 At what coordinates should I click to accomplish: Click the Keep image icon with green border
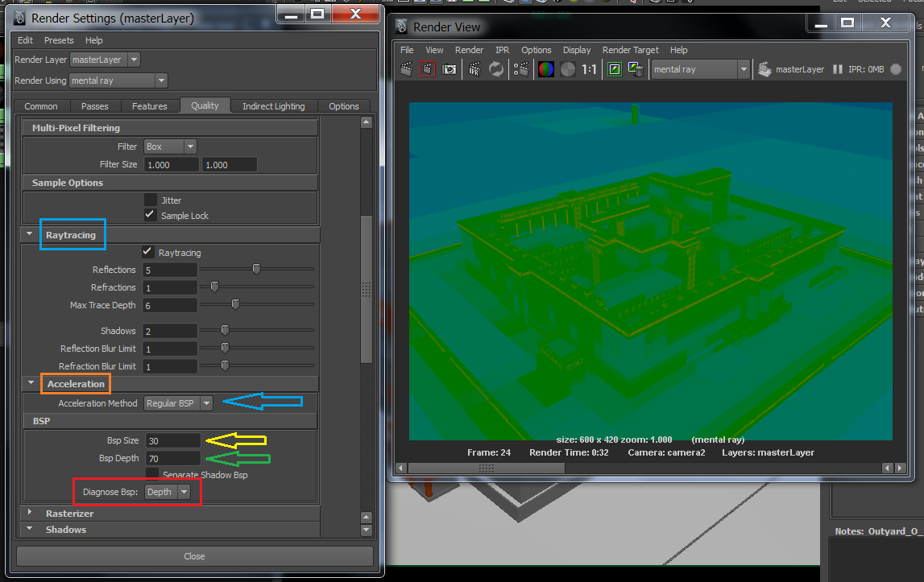pos(615,69)
